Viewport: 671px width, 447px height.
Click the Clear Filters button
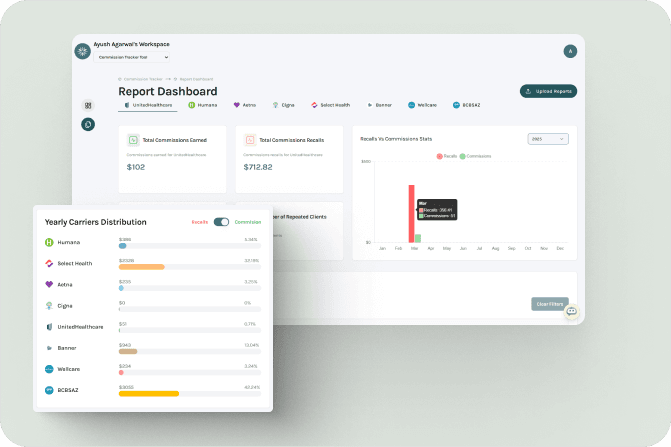click(x=550, y=304)
